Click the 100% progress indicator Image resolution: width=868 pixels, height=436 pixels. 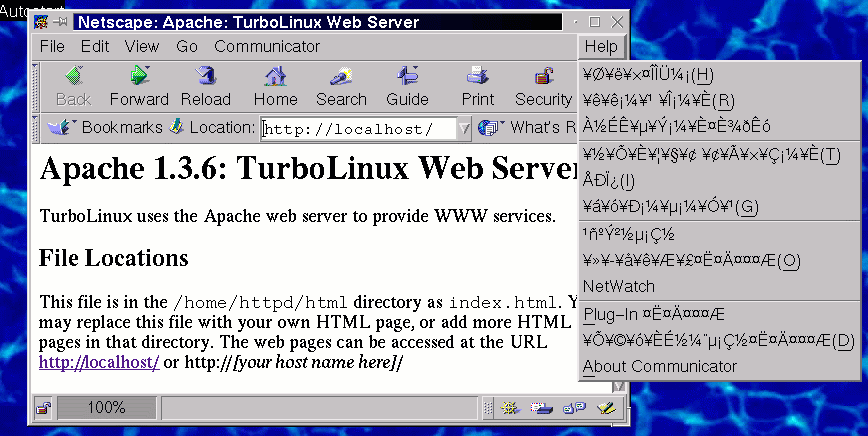[x=106, y=408]
